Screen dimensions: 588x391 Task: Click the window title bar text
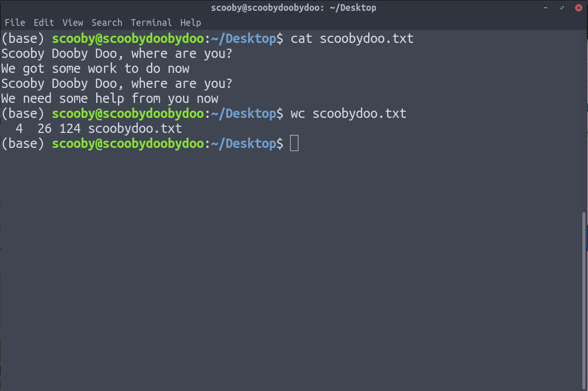click(x=294, y=8)
